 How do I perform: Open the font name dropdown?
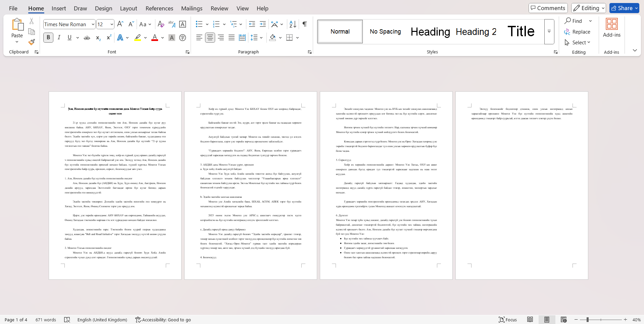point(93,25)
